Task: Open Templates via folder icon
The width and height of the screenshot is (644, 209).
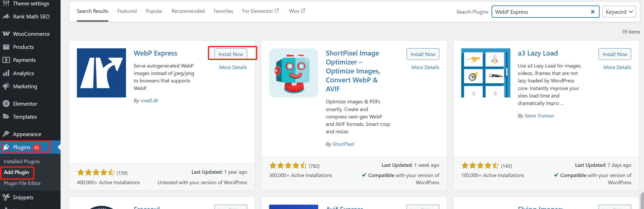Action: click(6, 117)
